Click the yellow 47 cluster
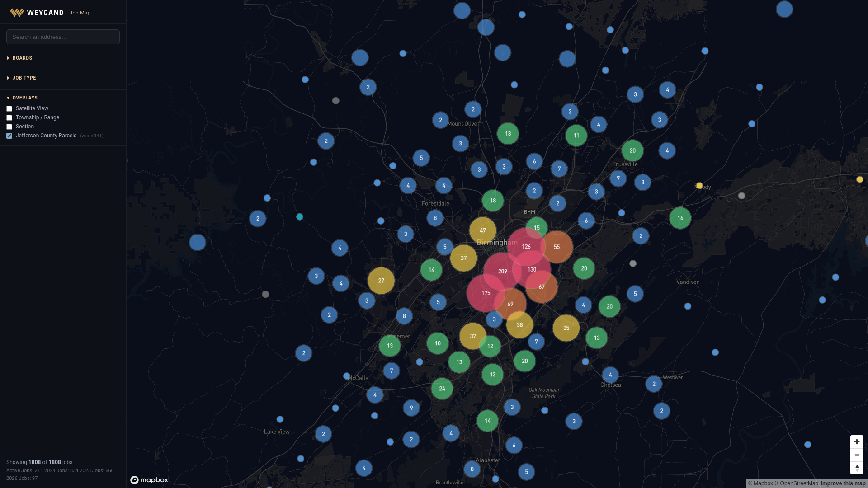868x488 pixels. click(x=483, y=230)
